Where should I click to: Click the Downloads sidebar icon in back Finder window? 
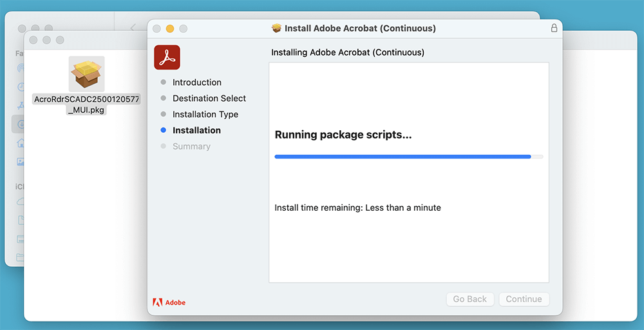19,124
